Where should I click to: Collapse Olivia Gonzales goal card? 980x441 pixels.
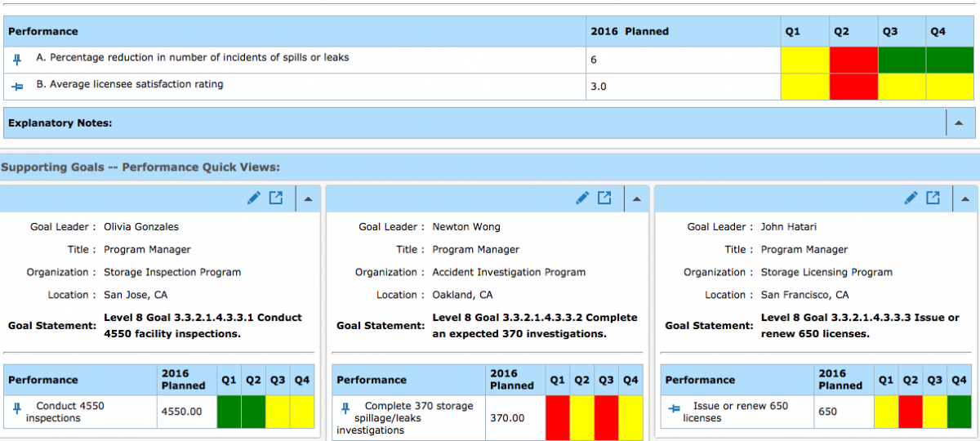(308, 198)
